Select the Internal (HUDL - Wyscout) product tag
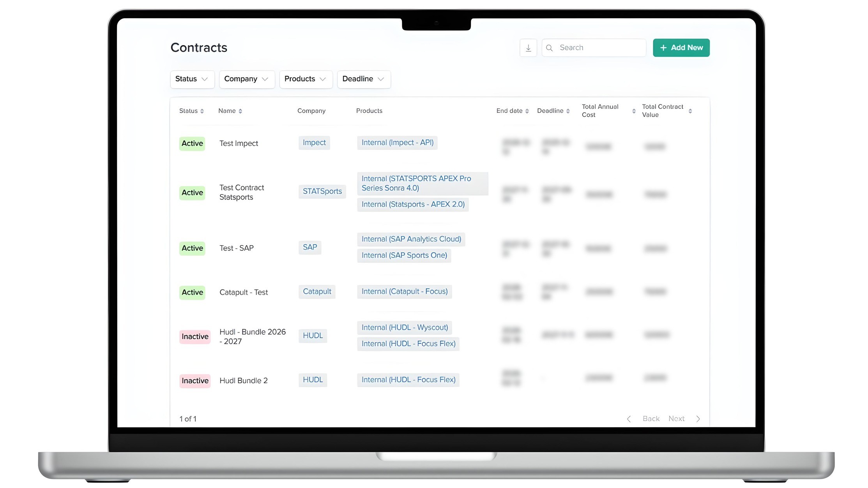This screenshot has width=868, height=488. click(x=404, y=327)
